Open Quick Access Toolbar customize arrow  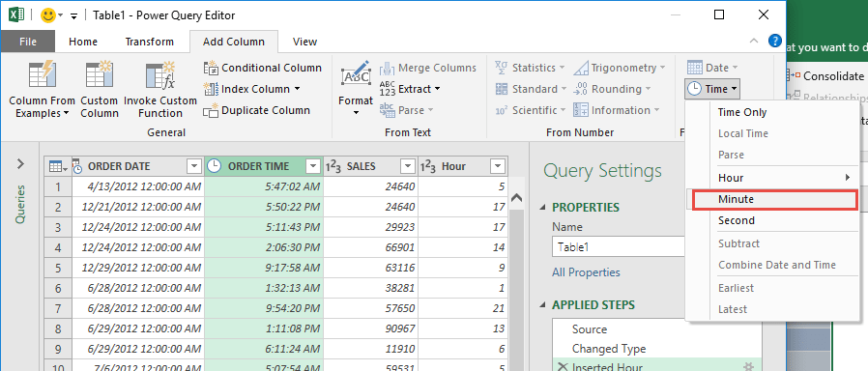tap(74, 16)
